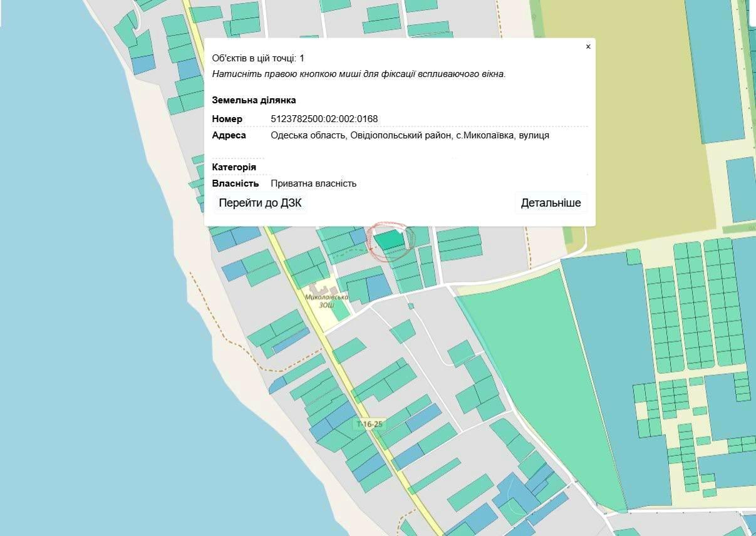Click the 'Номер' field label
The height and width of the screenshot is (536, 756).
tap(227, 119)
